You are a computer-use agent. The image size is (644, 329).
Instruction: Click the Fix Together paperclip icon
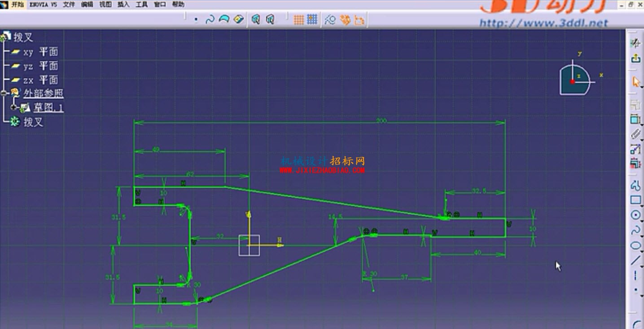click(635, 134)
